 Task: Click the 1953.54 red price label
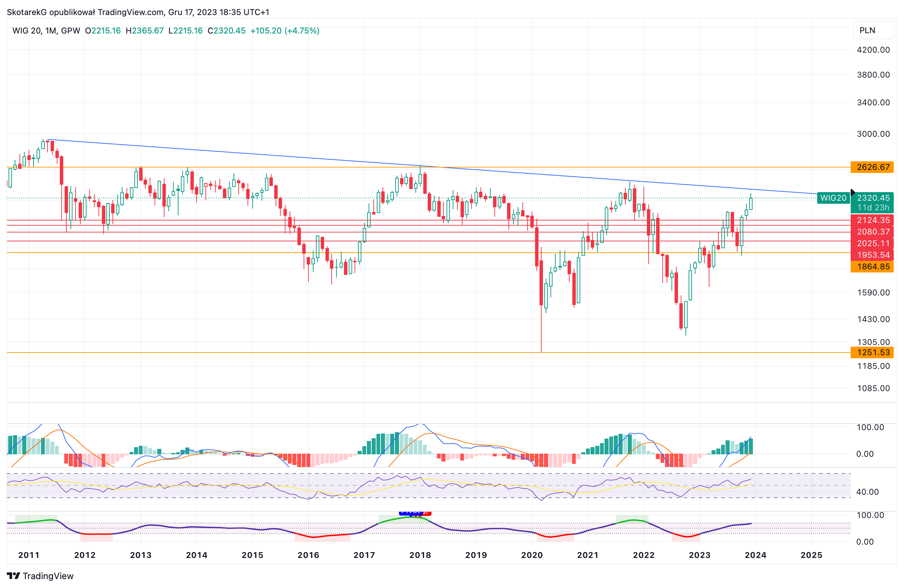coord(872,255)
